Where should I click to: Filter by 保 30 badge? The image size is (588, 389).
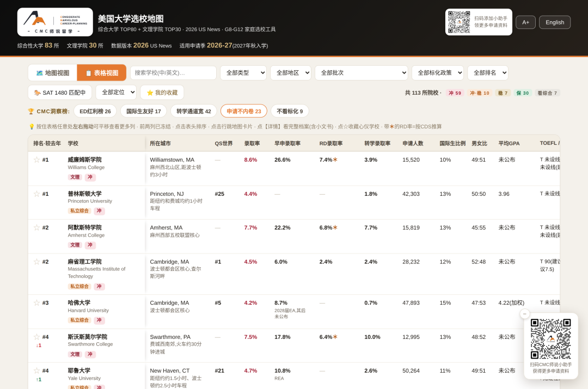tap(522, 93)
